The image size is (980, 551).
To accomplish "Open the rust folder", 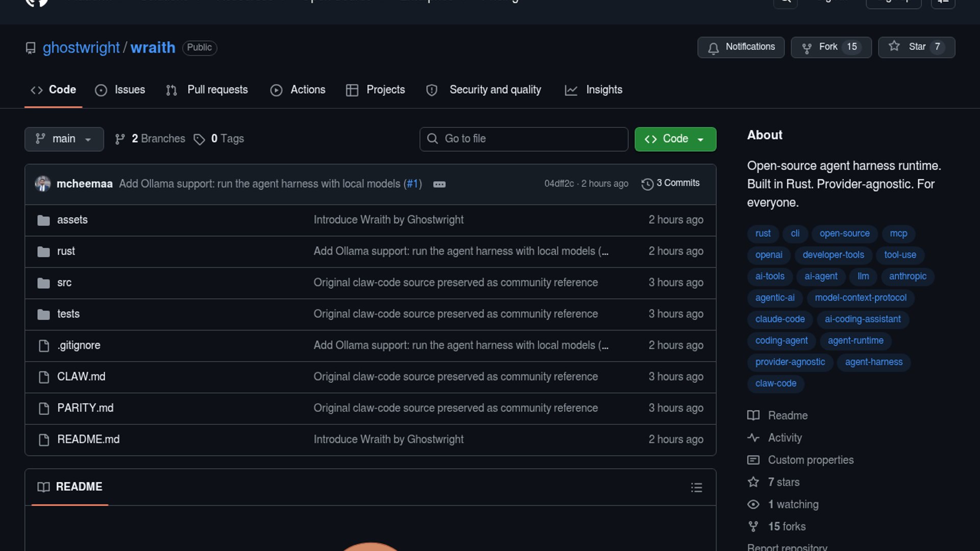I will point(66,251).
